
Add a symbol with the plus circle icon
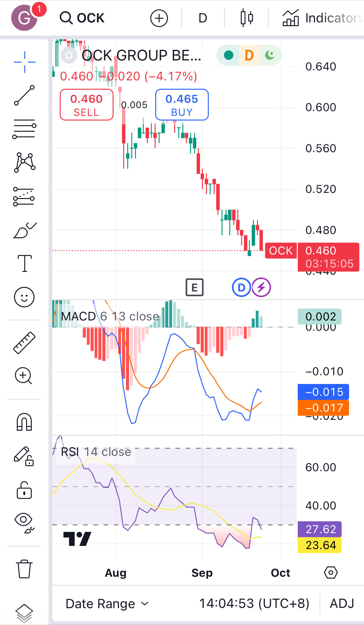159,18
